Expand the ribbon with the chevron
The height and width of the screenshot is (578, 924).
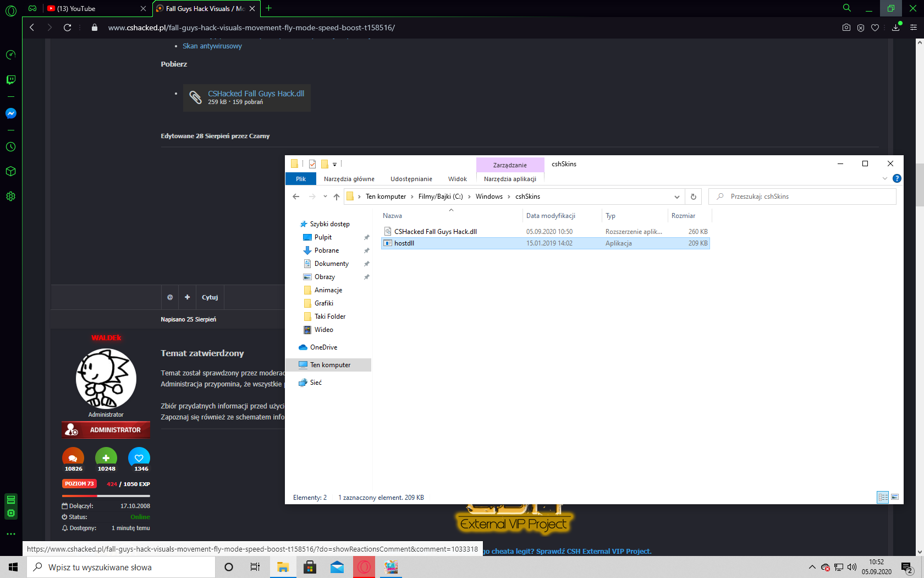click(884, 178)
